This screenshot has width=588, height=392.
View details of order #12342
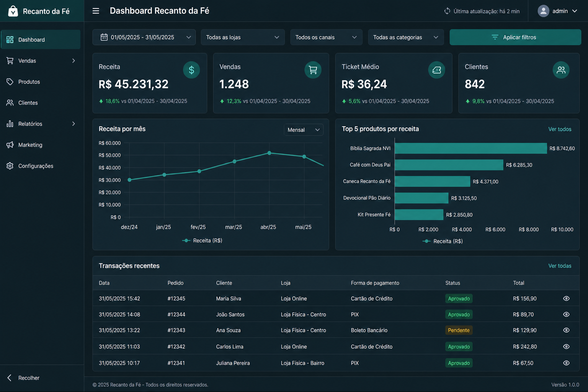566,346
